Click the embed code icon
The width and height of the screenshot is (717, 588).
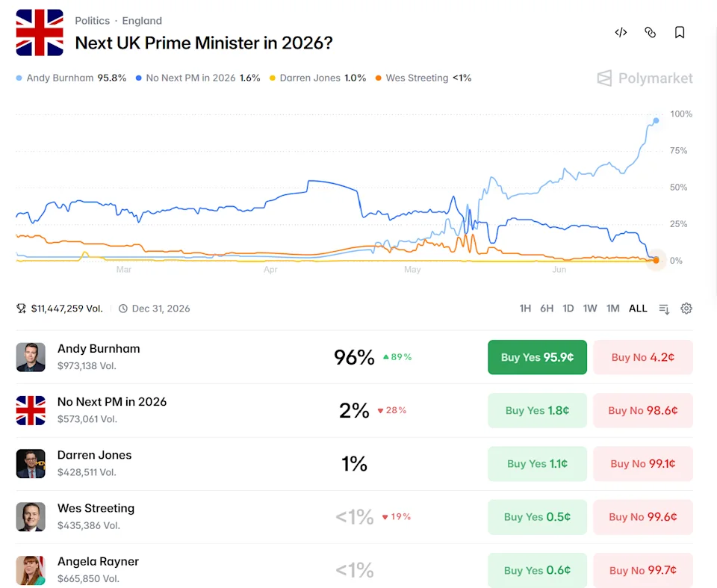pyautogui.click(x=621, y=32)
